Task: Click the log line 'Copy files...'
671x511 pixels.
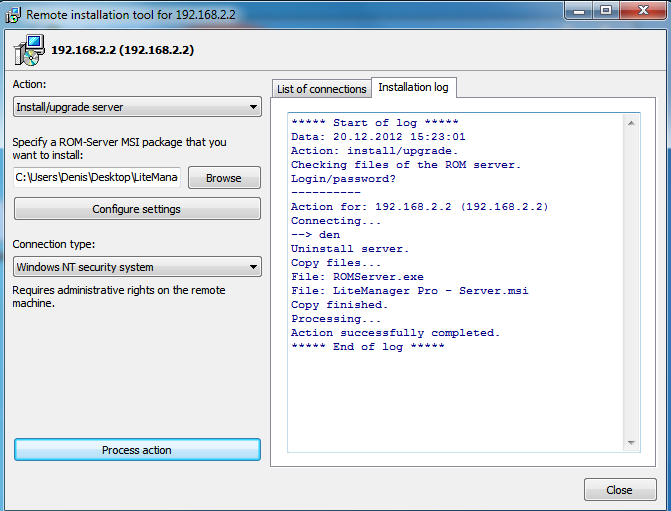Action: point(336,263)
